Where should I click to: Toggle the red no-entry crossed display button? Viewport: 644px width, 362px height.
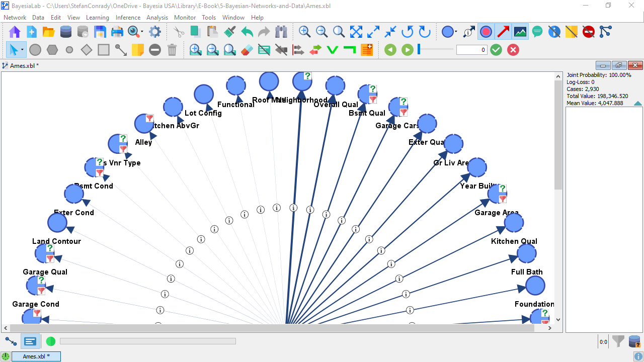pos(589,32)
